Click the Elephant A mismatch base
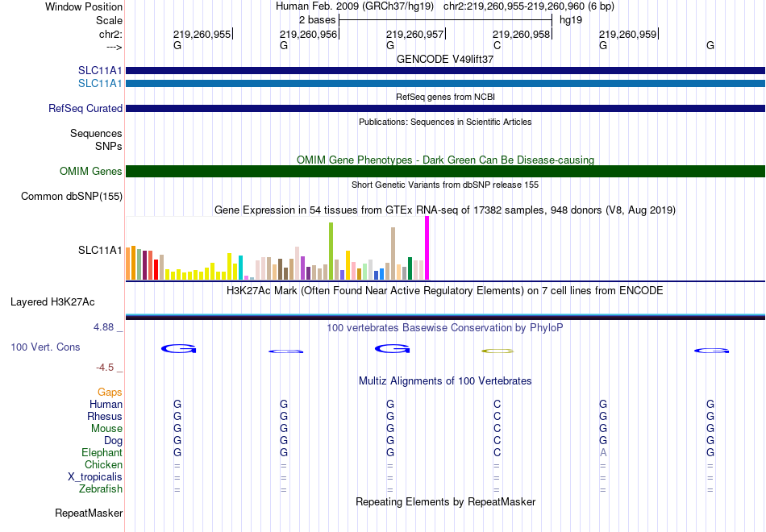The image size is (766, 532). (603, 453)
